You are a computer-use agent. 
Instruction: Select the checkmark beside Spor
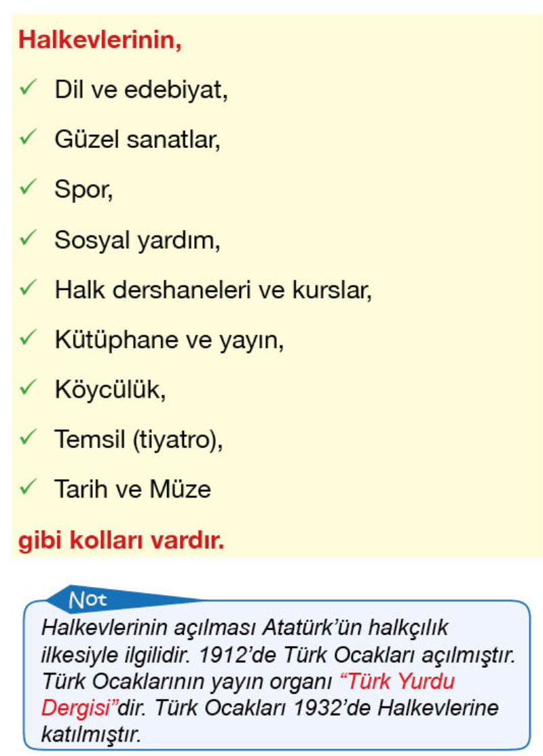click(28, 188)
